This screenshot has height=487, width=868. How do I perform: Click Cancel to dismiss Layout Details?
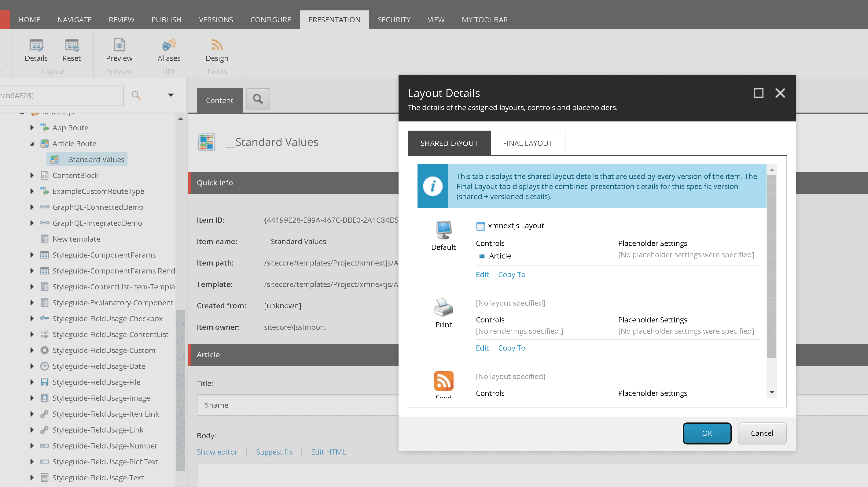tap(761, 433)
